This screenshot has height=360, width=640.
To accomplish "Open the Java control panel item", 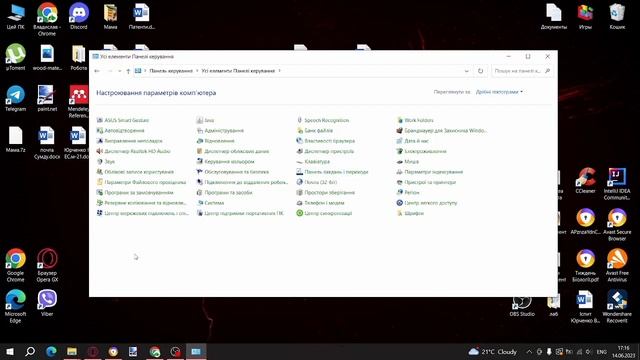I will click(205, 120).
